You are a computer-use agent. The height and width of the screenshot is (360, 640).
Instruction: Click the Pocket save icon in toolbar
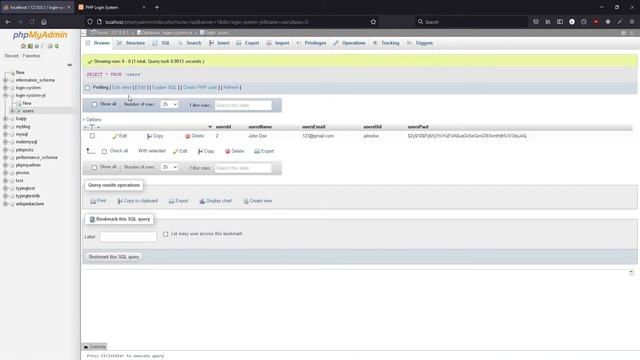pos(536,22)
